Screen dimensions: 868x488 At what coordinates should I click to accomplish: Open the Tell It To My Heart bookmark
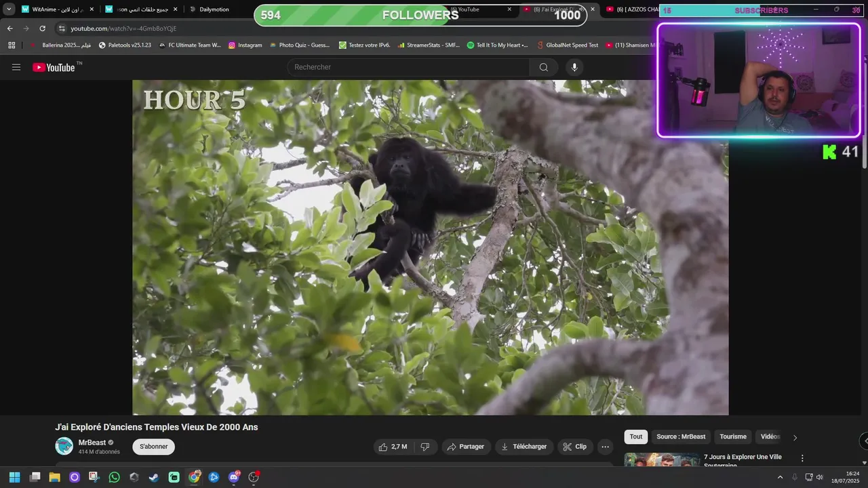(498, 45)
